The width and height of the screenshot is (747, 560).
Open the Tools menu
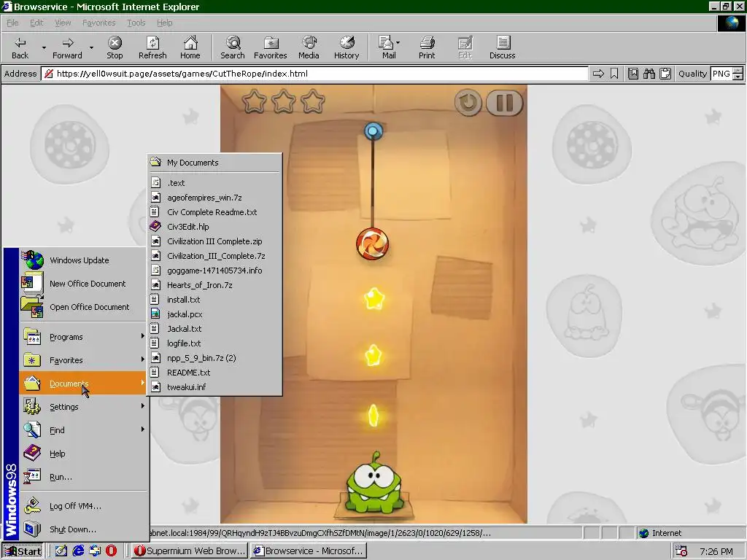(136, 23)
